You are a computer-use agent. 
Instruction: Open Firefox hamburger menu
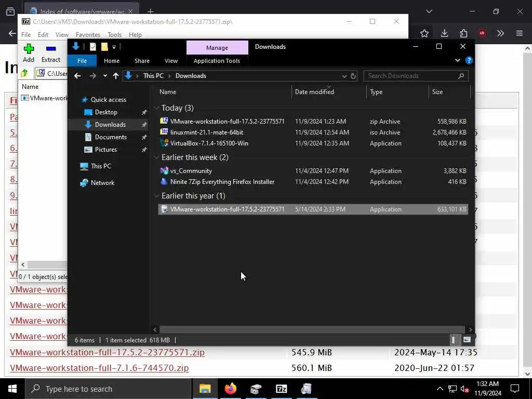tap(519, 33)
